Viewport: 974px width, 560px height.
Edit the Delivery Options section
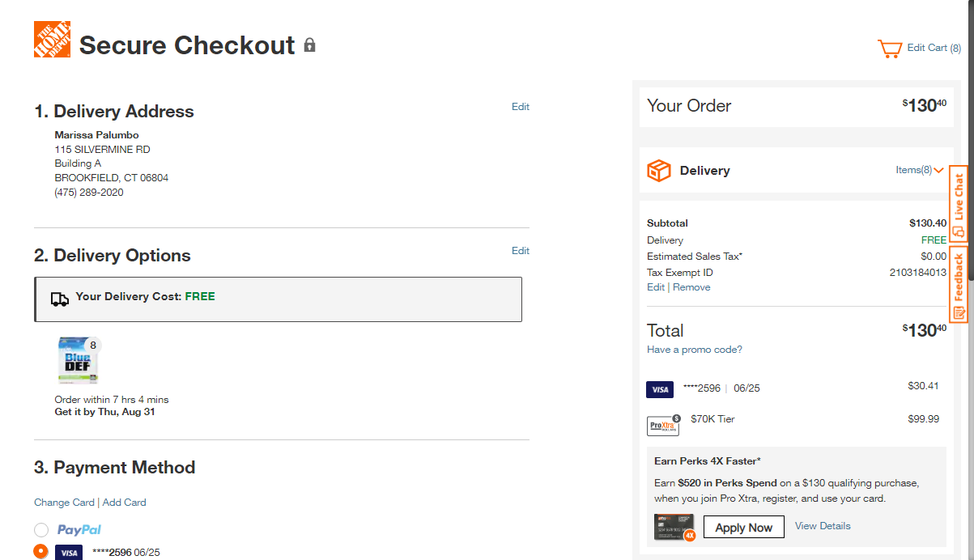[x=521, y=251]
